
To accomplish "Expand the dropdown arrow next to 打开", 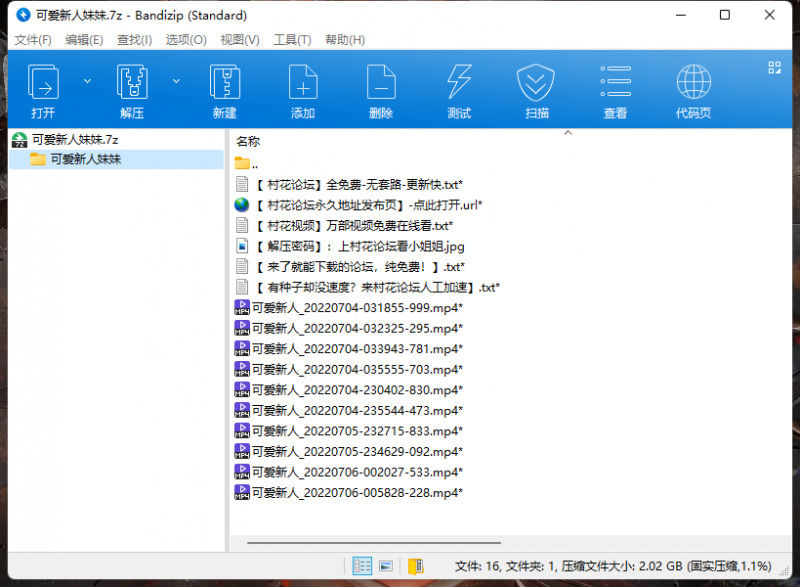I will pos(87,80).
